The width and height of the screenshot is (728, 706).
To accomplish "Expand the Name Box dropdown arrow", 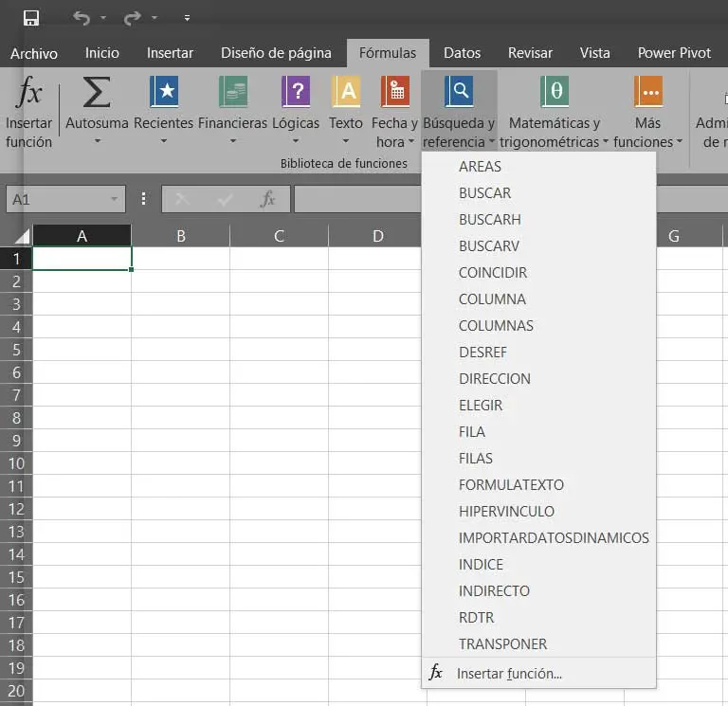I will pos(114,199).
